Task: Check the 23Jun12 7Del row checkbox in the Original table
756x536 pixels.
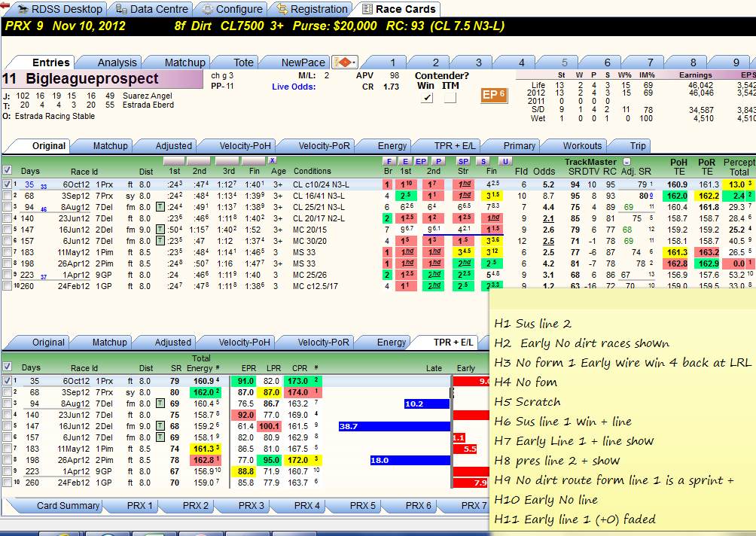Action: tap(8, 218)
